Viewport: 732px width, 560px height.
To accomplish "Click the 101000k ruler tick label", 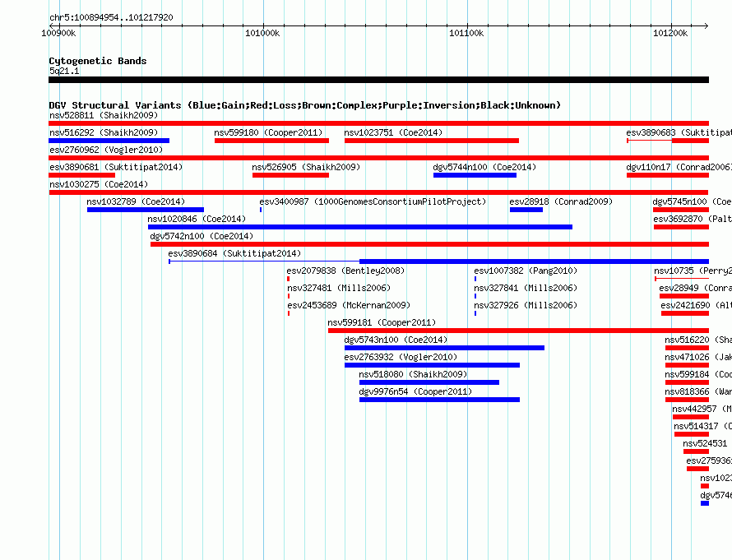I will [263, 33].
